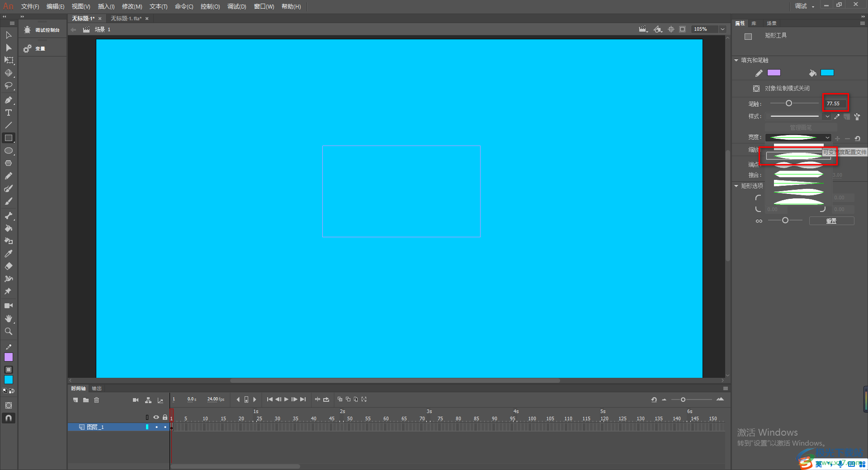This screenshot has width=868, height=470.
Task: Open stage zoom percentage dropdown
Action: pyautogui.click(x=722, y=29)
